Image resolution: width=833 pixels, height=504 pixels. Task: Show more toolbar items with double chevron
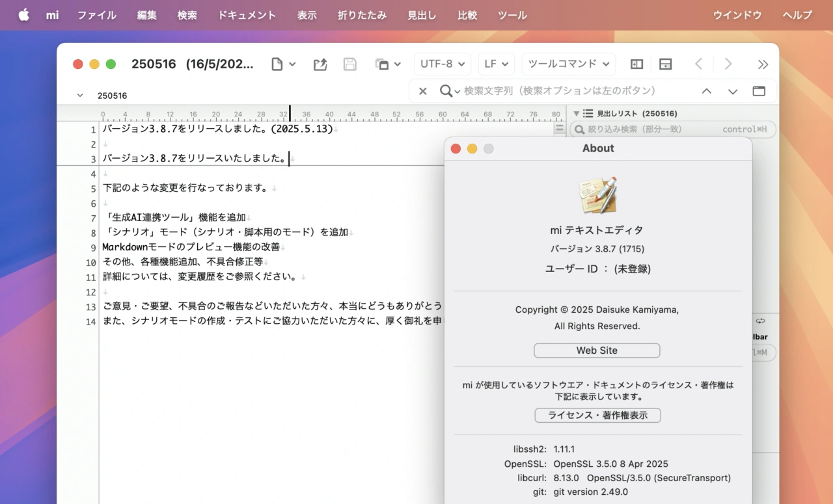point(763,64)
